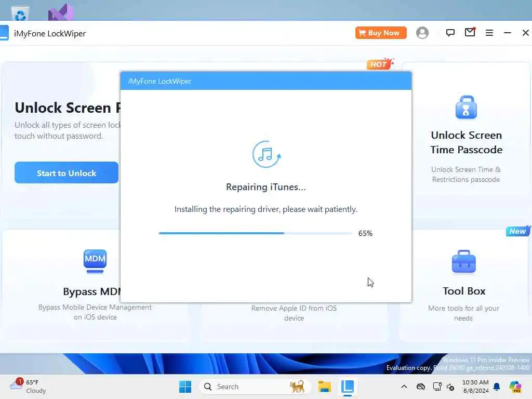Click the cat image in search box
The width and height of the screenshot is (532, 399).
click(297, 387)
